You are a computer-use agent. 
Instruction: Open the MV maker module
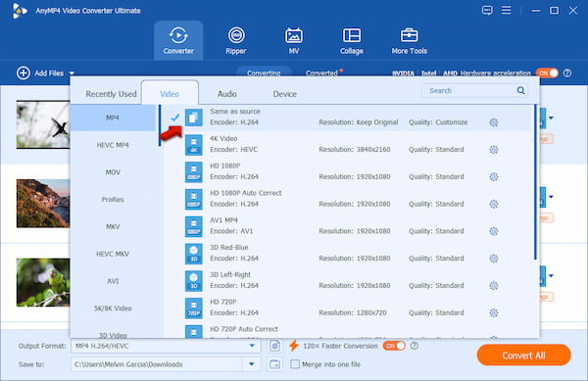[x=294, y=40]
